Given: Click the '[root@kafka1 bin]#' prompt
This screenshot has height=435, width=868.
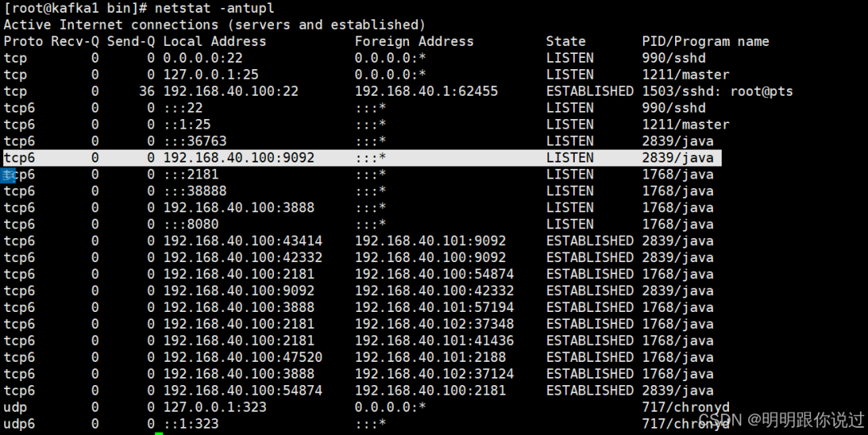Looking at the screenshot, I should [x=76, y=8].
